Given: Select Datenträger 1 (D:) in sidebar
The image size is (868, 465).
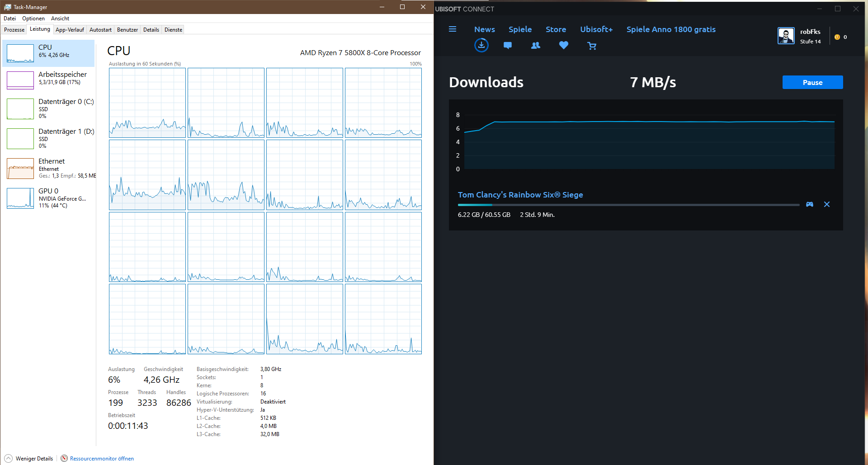Looking at the screenshot, I should pos(48,138).
